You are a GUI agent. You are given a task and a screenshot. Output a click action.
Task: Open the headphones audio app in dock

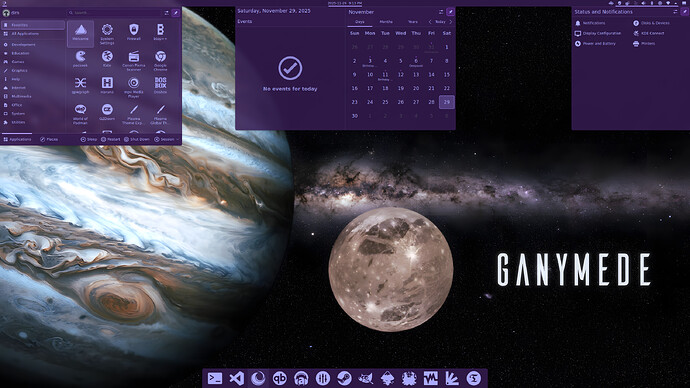pyautogui.click(x=301, y=378)
